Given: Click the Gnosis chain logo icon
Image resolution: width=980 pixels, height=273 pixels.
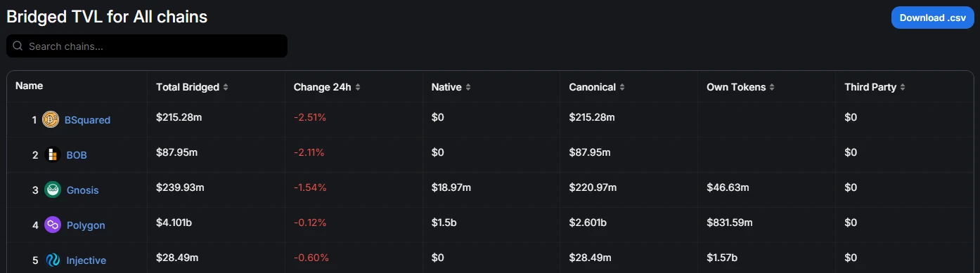Looking at the screenshot, I should click(x=53, y=190).
